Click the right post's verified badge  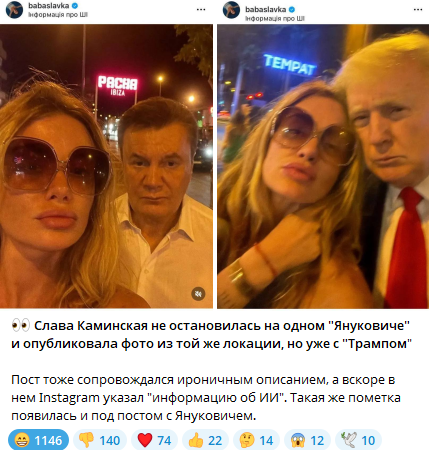[x=292, y=9]
